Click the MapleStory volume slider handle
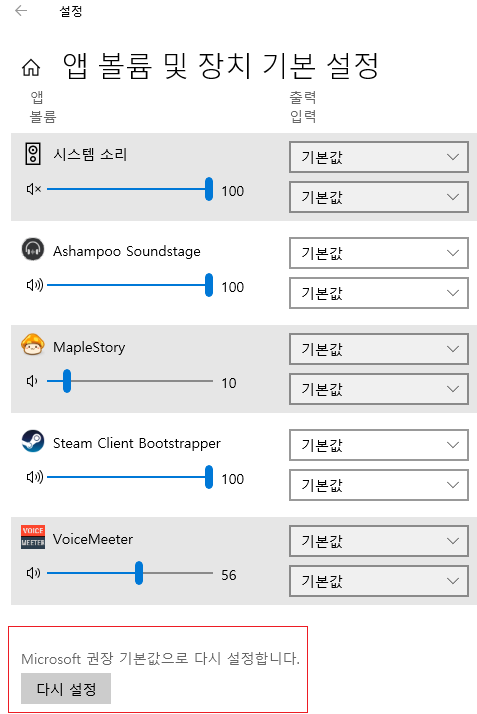 pos(67,381)
